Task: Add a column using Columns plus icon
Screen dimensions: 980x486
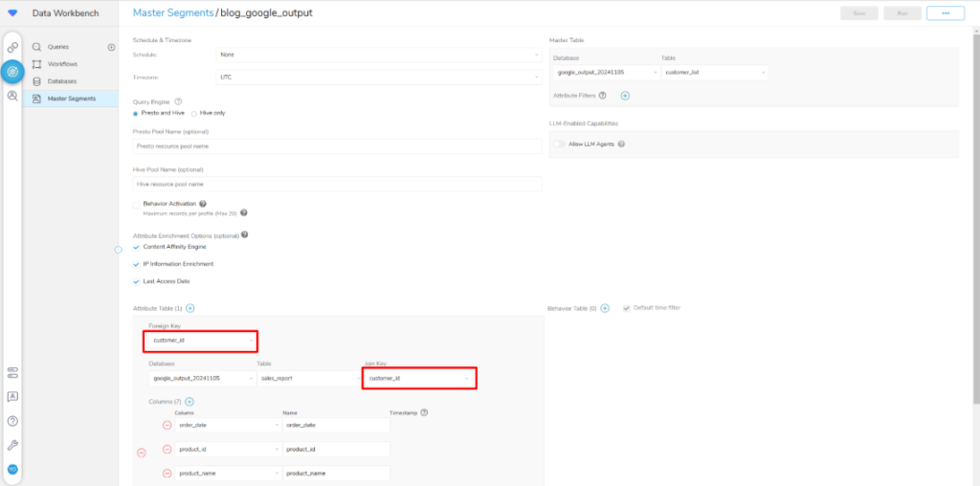Action: point(189,402)
